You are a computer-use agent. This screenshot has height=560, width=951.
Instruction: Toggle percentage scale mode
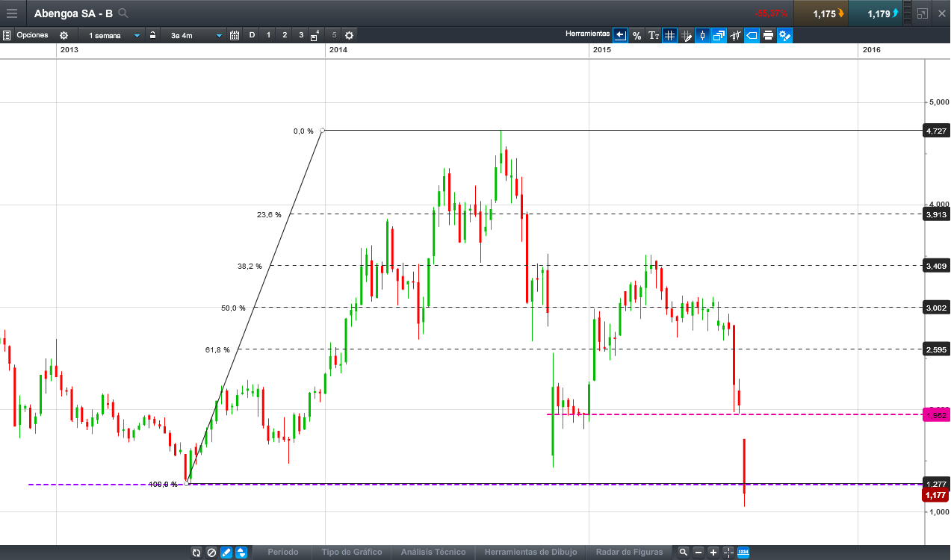[x=636, y=35]
